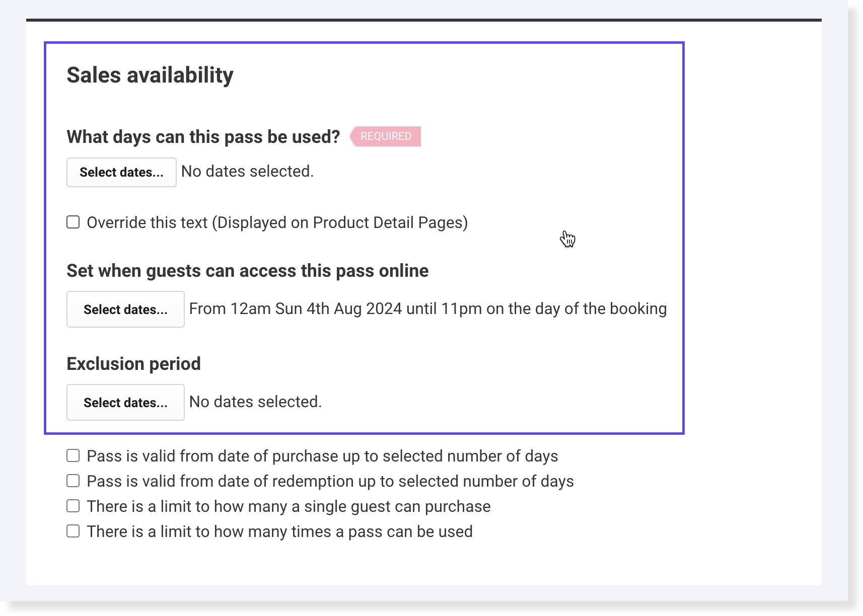The width and height of the screenshot is (863, 616).
Task: Click 'No dates selected.' beside pass usage days
Action: [247, 172]
